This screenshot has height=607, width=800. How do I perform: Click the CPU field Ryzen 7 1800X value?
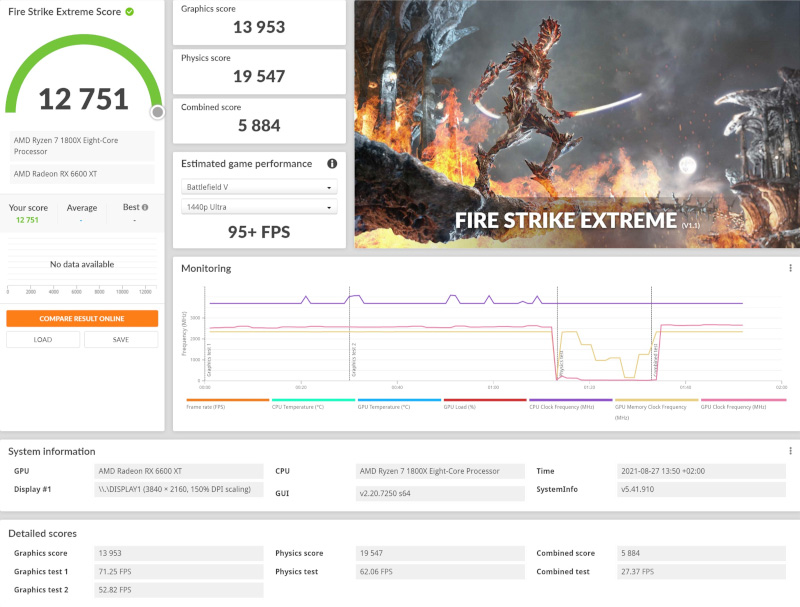(x=440, y=471)
